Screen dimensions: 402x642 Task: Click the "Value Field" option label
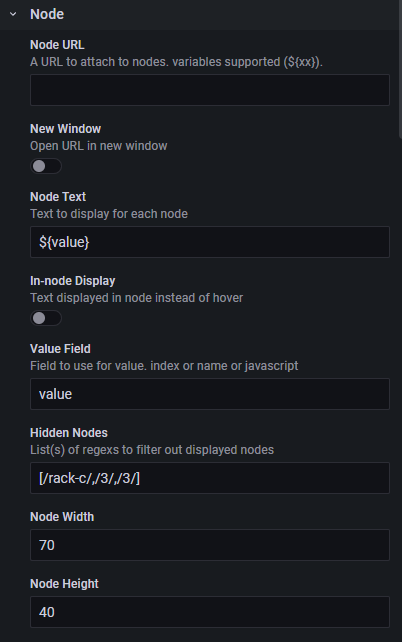click(x=61, y=348)
